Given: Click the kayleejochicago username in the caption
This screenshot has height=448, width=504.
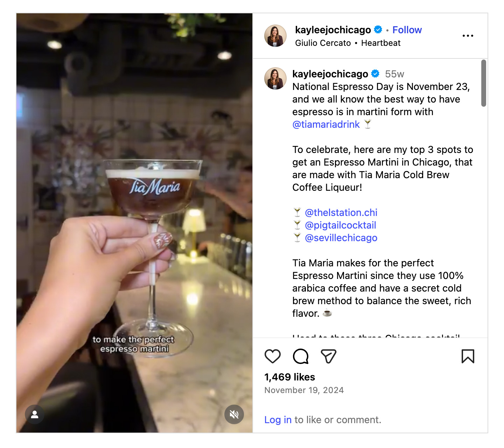Looking at the screenshot, I should (x=330, y=74).
